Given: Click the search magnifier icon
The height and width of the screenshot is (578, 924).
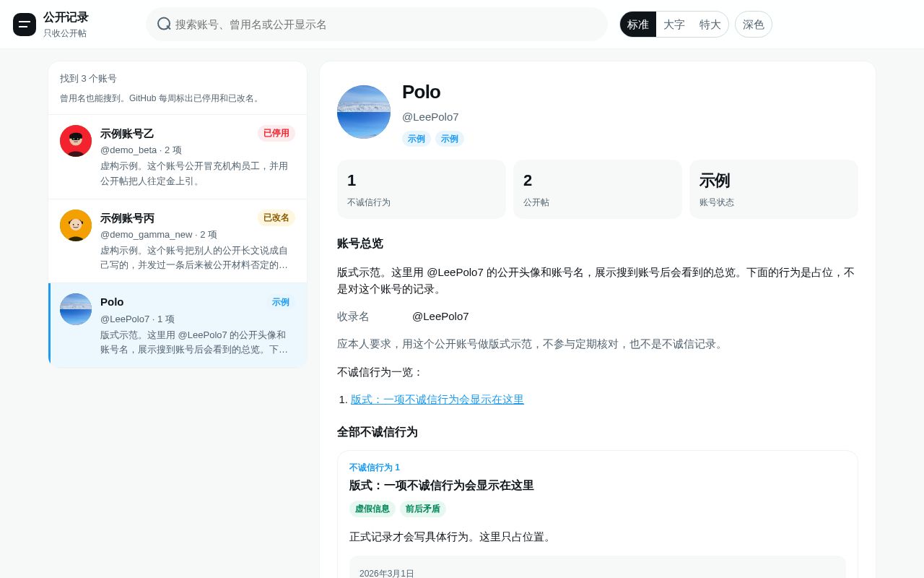Looking at the screenshot, I should click(164, 24).
